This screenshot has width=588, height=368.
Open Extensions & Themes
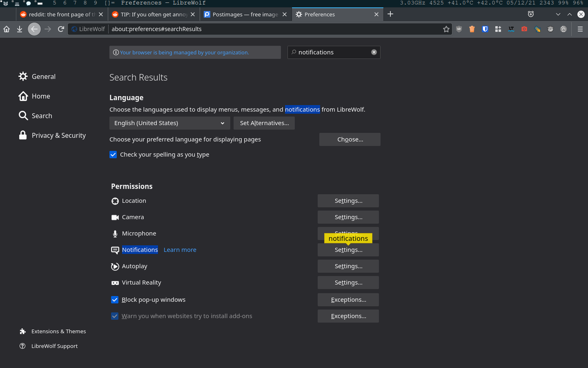tap(53, 331)
